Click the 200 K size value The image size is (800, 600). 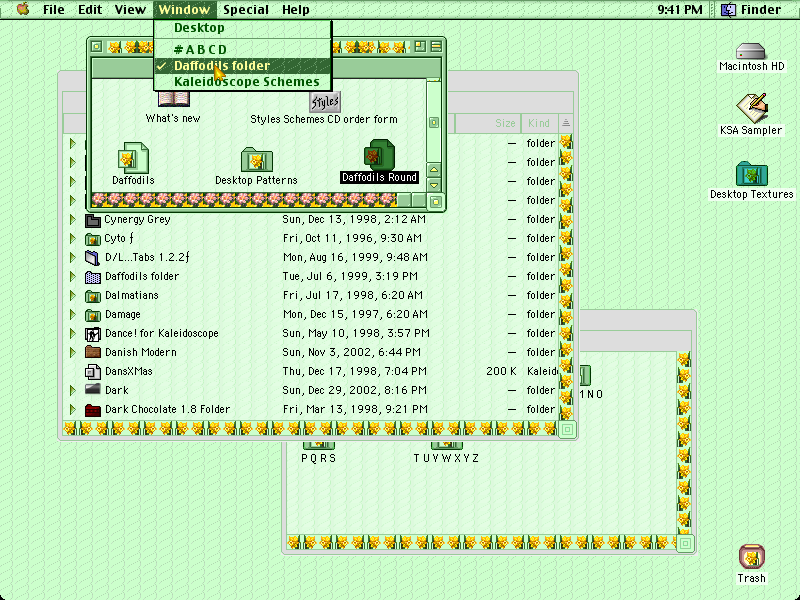pos(501,371)
